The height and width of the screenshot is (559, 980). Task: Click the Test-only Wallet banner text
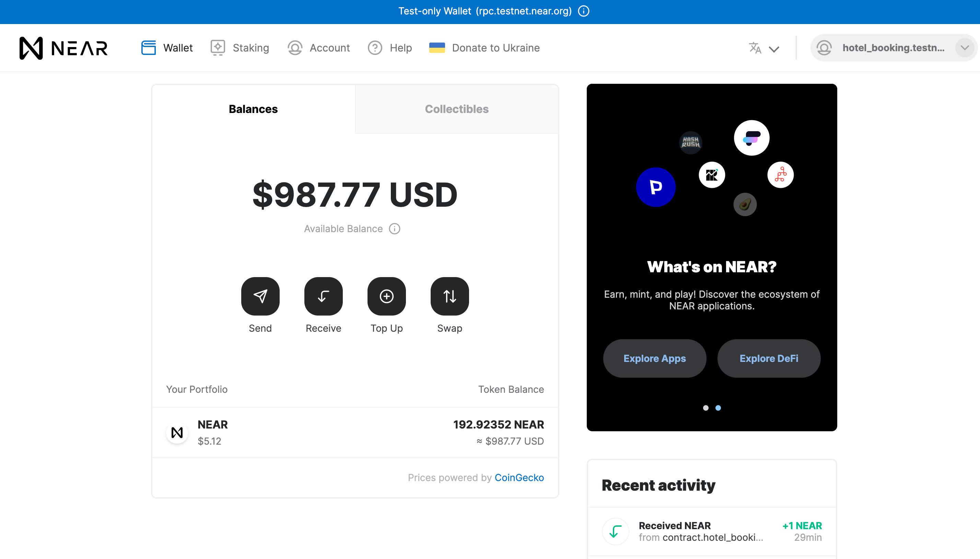pos(485,11)
